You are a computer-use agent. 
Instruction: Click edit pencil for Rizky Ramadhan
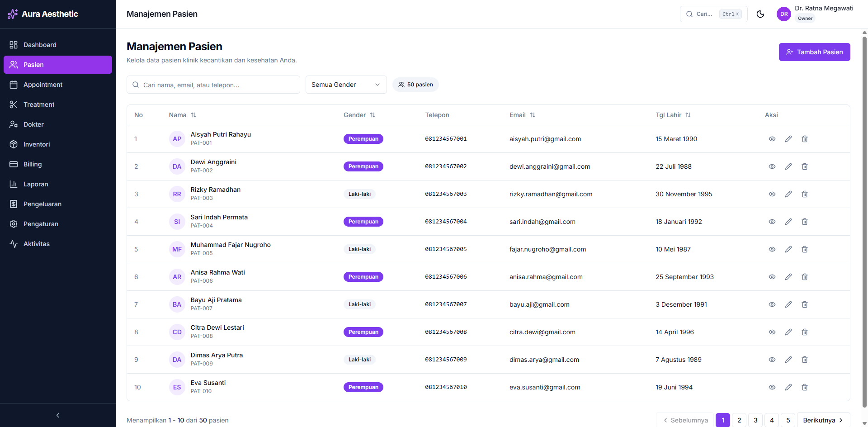pyautogui.click(x=788, y=194)
